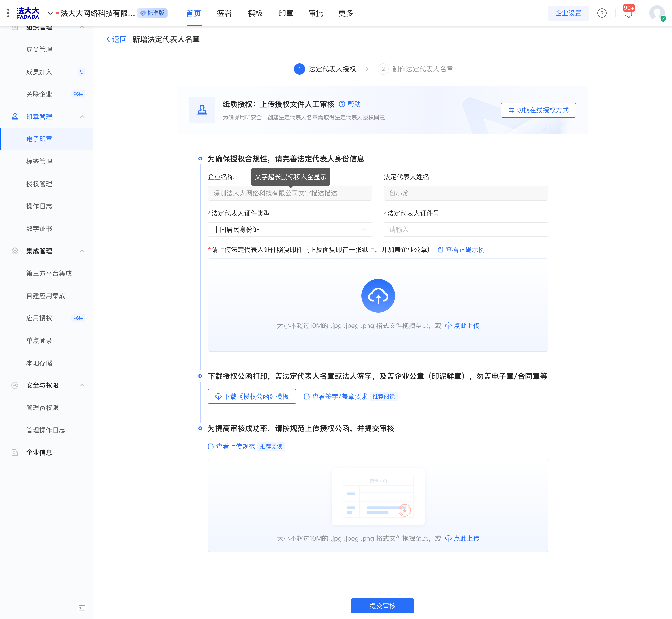Click 切换在线授权方式 button
This screenshot has width=672, height=619.
538,110
